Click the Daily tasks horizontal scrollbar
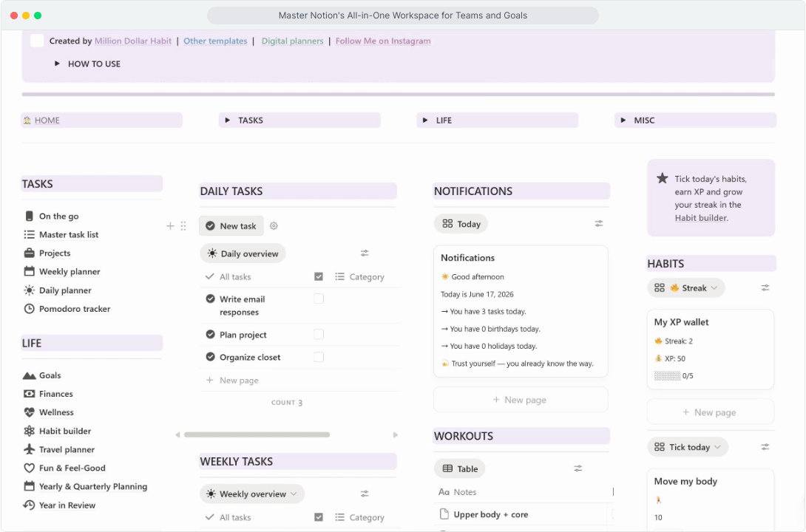This screenshot has height=532, width=806. [x=257, y=435]
